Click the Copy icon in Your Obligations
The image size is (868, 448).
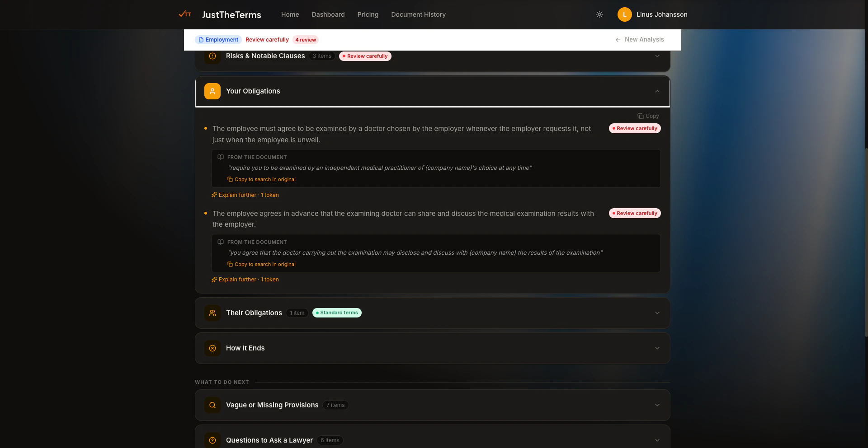point(641,116)
